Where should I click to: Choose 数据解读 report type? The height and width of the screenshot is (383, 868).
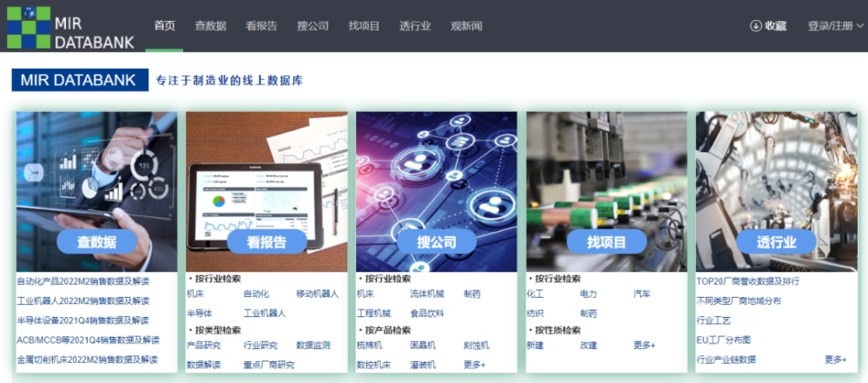coord(204,365)
